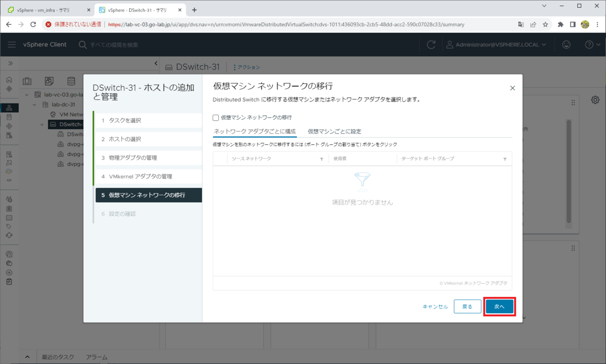Image resolution: width=606 pixels, height=364 pixels.
Task: Select ネットワーク アダプタごとに構成 tab
Action: pos(255,131)
